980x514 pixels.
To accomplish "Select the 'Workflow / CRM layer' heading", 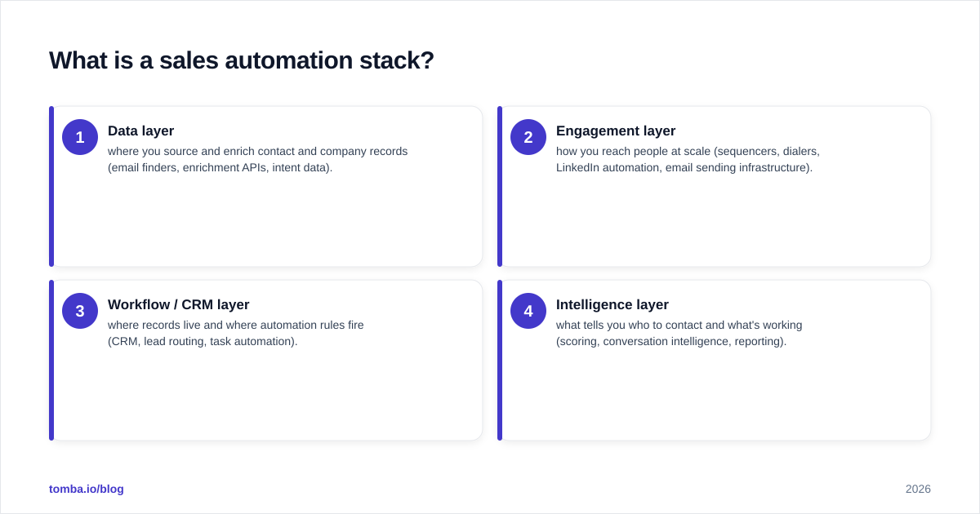I will click(179, 304).
